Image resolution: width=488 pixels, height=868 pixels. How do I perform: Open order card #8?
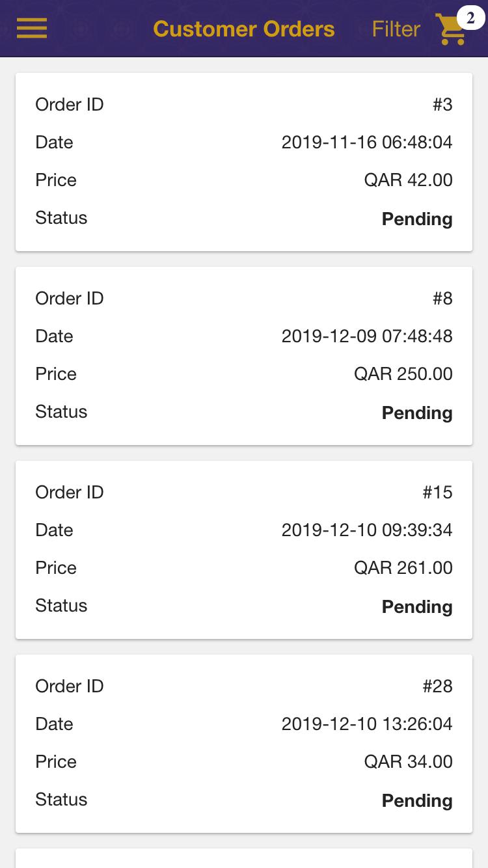244,356
